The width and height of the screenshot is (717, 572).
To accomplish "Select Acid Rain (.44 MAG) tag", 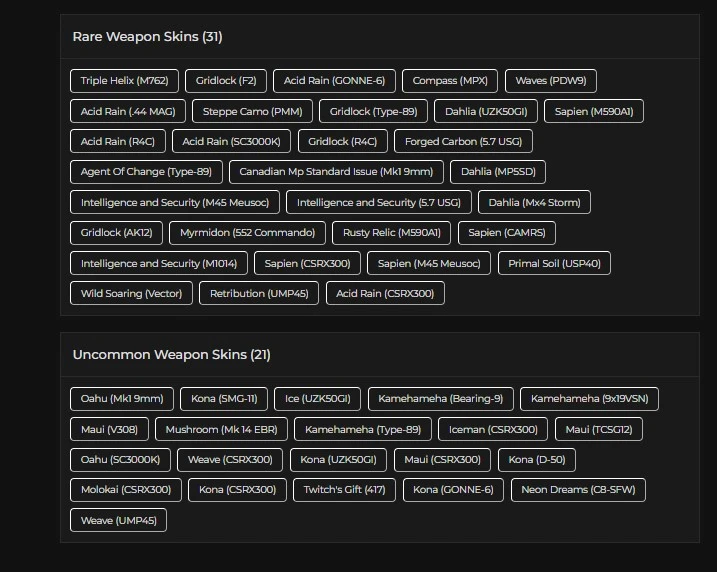I will tap(128, 111).
